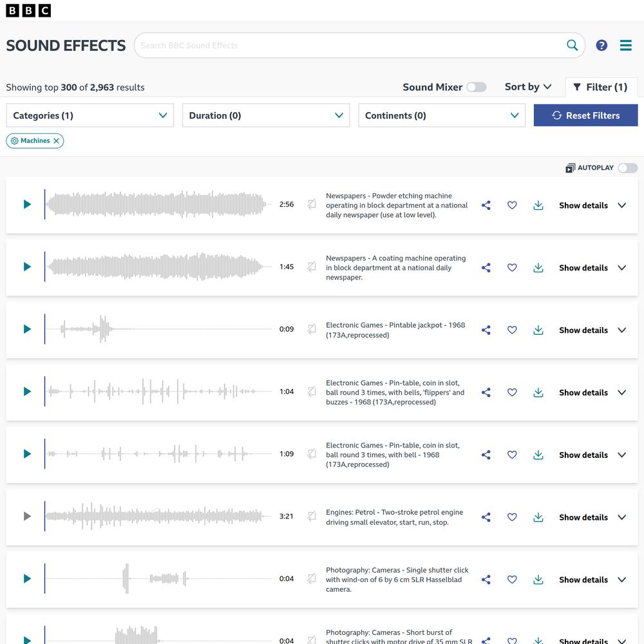Seek in the Two-stroke petrol engine waveform
Screen dimensions: 644x644
[x=158, y=516]
